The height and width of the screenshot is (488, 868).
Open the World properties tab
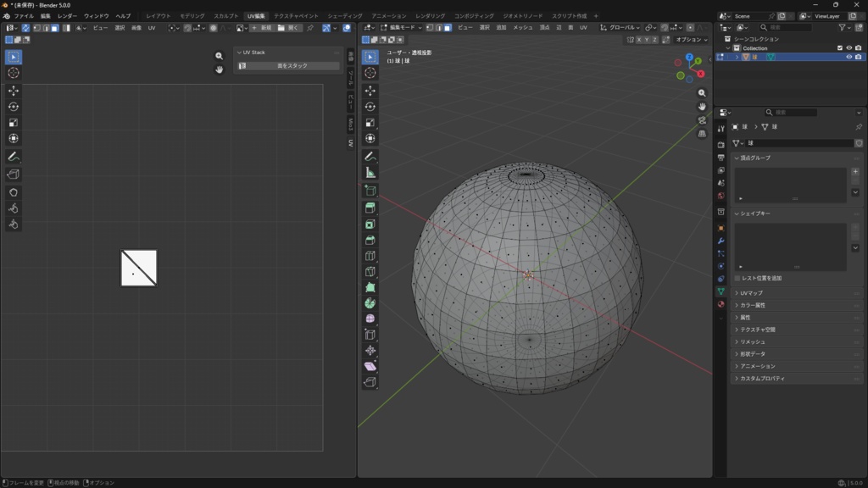click(x=721, y=196)
